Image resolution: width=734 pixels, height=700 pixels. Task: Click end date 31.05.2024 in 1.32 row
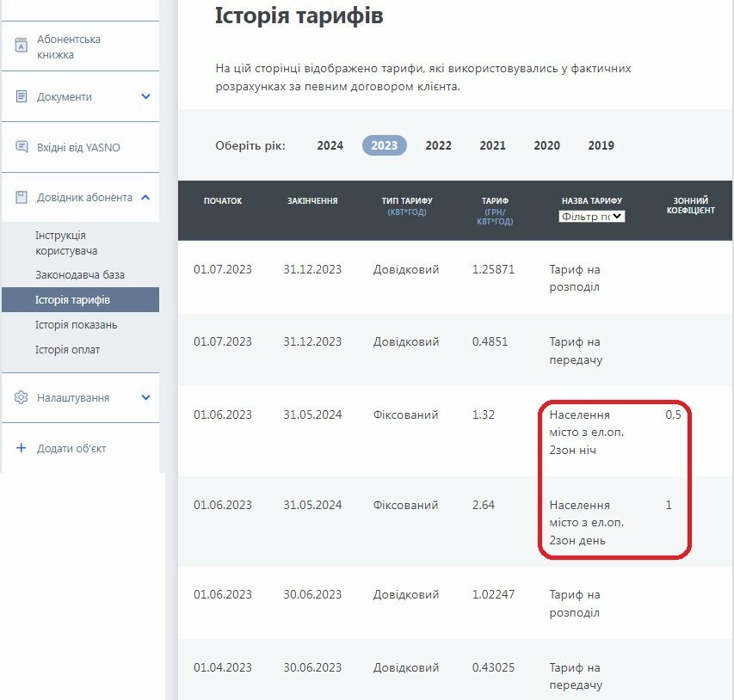click(312, 414)
